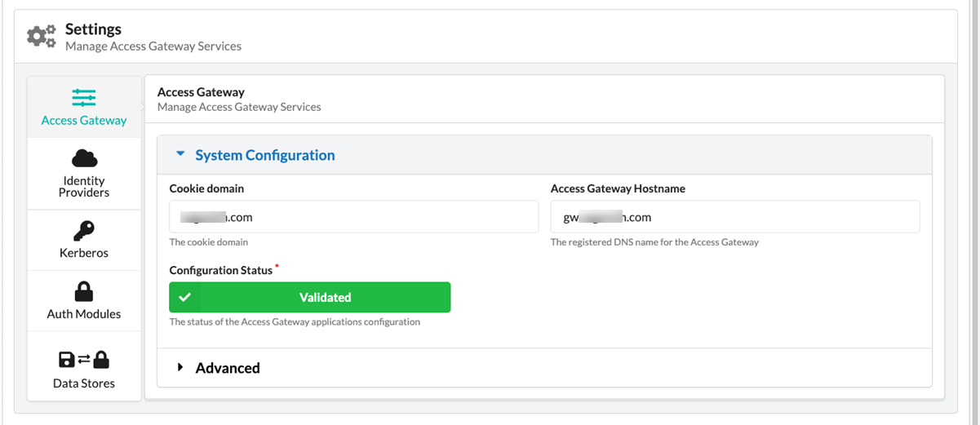
Task: Collapse System Configuration using its triangle
Action: click(x=180, y=155)
